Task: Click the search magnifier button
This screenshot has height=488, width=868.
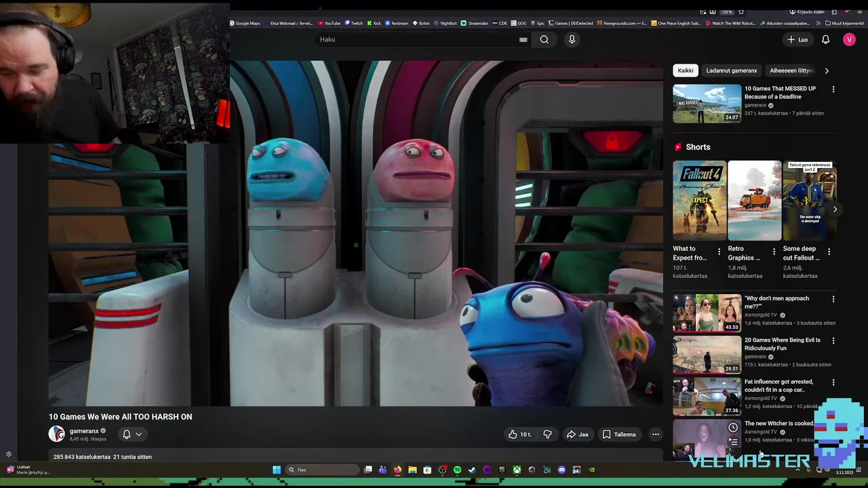Action: coord(544,39)
